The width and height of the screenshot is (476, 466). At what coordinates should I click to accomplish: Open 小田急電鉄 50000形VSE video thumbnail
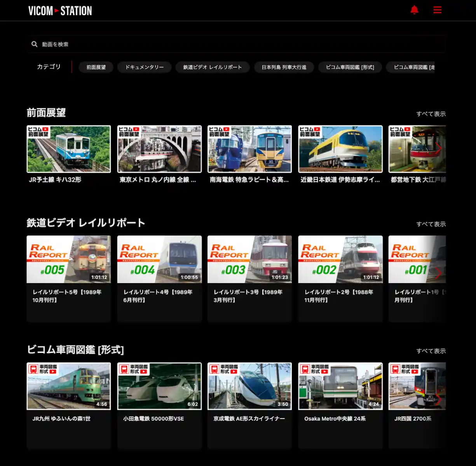159,386
